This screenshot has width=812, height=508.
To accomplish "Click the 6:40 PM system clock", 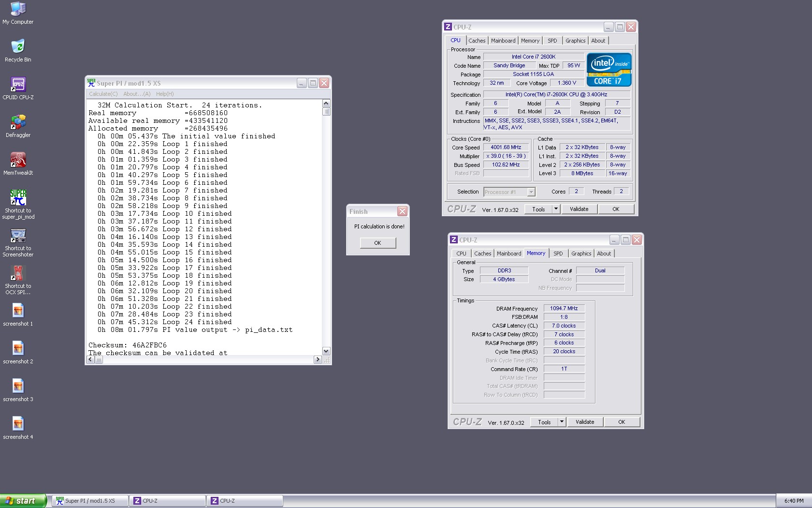I will coord(794,501).
